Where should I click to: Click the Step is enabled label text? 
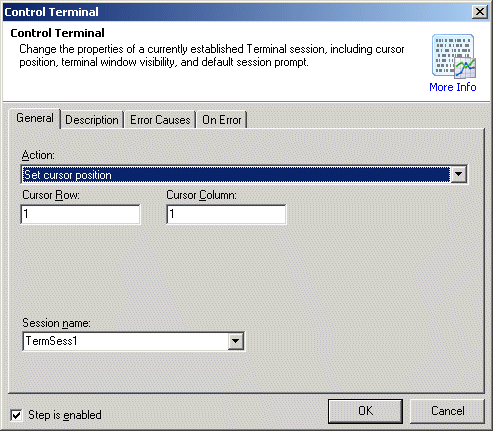[x=65, y=415]
